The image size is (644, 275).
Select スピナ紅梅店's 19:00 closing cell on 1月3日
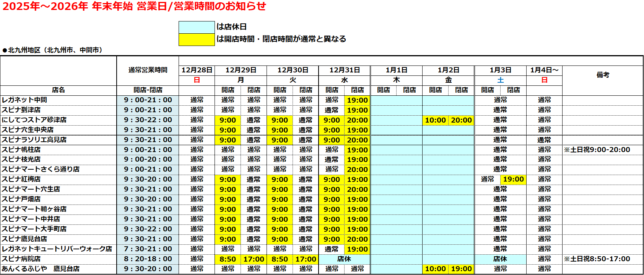[x=513, y=179]
